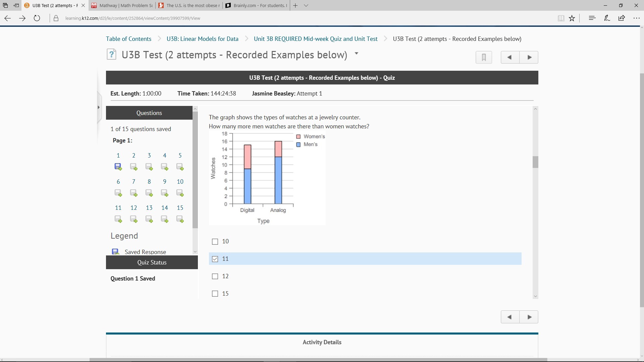Switch to the Brainly.com browser tab
The height and width of the screenshot is (362, 644).
257,6
